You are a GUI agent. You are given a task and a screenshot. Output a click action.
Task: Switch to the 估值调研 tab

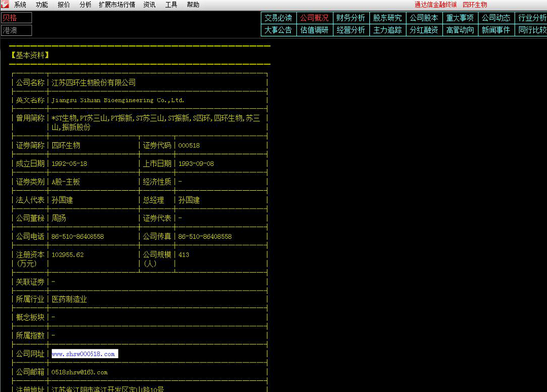coord(314,30)
